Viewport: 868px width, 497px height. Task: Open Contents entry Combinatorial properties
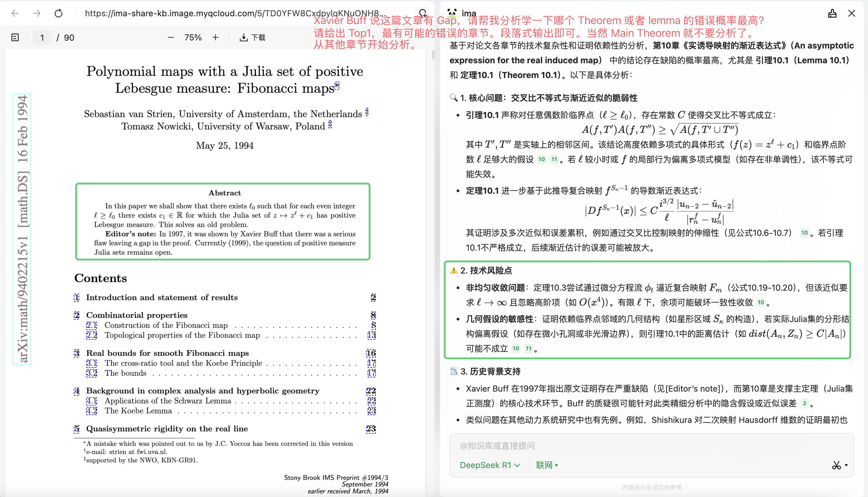click(x=137, y=315)
